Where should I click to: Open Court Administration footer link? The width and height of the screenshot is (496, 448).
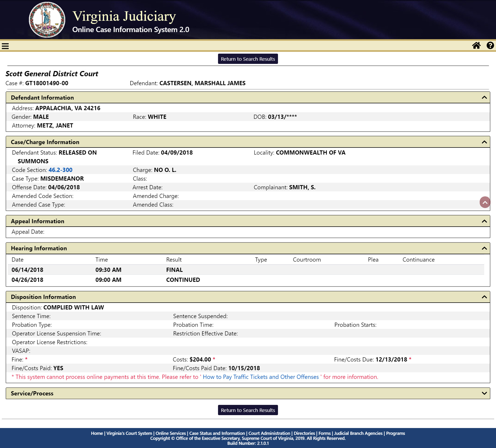(x=269, y=433)
